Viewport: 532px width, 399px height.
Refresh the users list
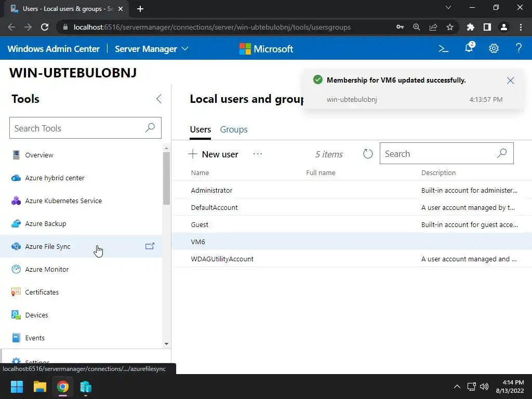tap(368, 154)
